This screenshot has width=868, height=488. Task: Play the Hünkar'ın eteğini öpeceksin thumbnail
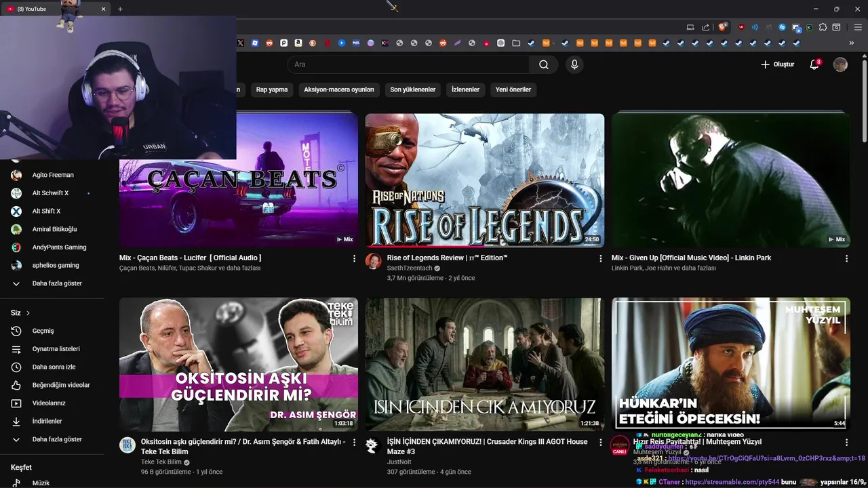coord(731,364)
